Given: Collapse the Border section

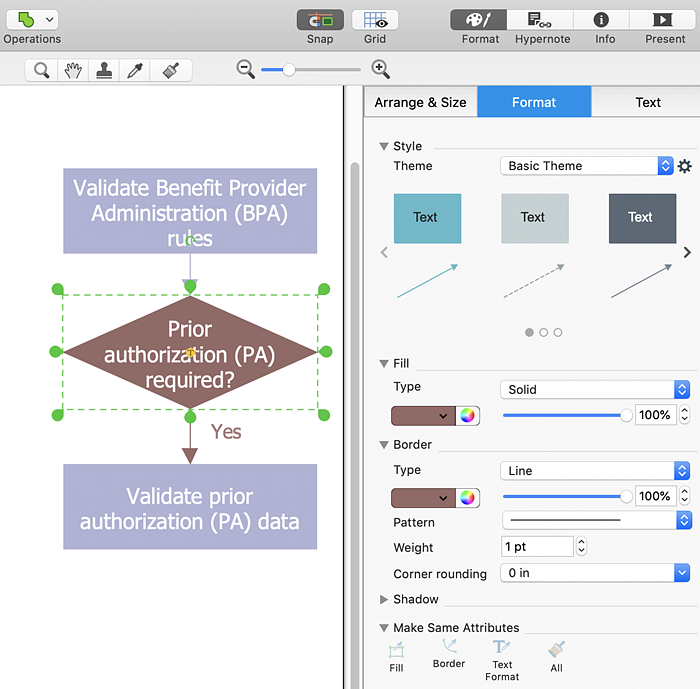Looking at the screenshot, I should point(383,445).
